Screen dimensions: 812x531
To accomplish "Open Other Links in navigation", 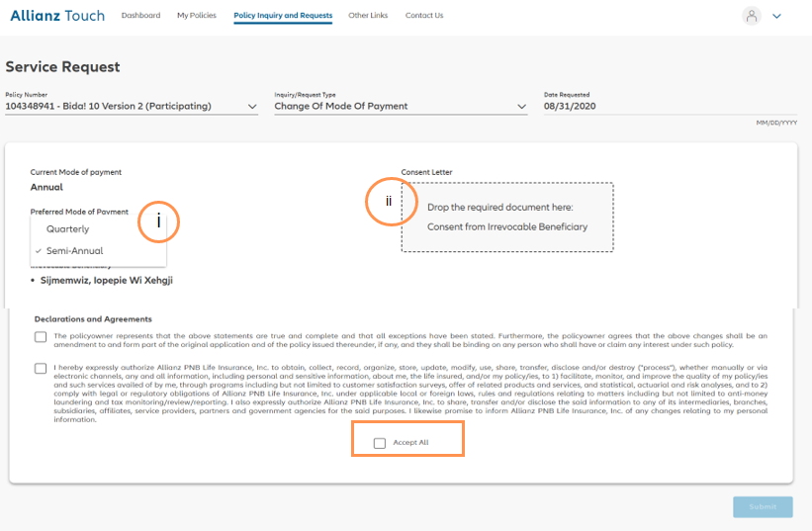I will click(368, 16).
